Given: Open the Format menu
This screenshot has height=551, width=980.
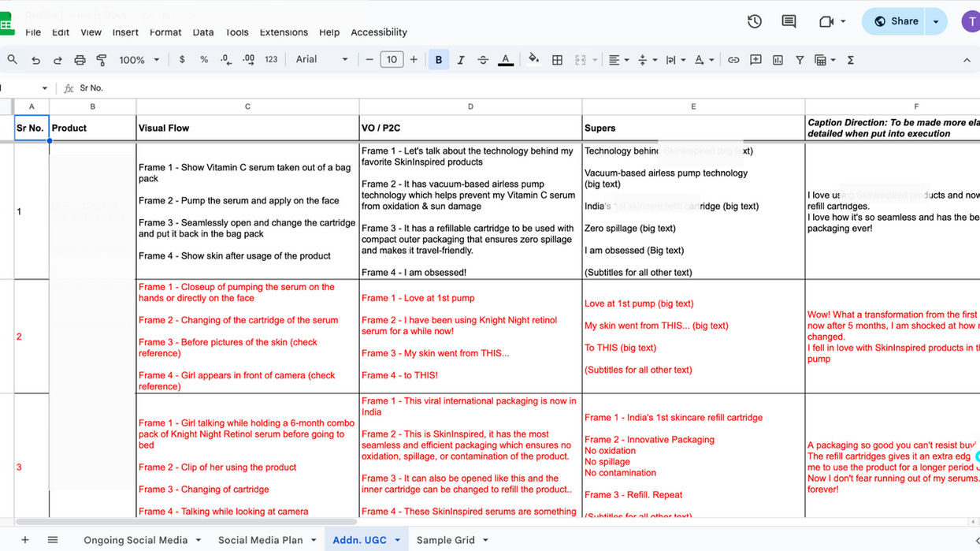Looking at the screenshot, I should tap(165, 32).
